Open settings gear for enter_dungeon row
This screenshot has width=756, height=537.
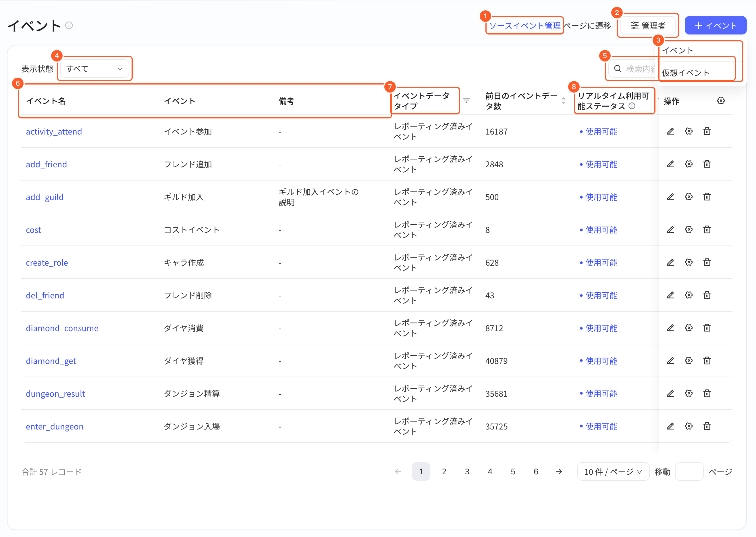(x=689, y=426)
